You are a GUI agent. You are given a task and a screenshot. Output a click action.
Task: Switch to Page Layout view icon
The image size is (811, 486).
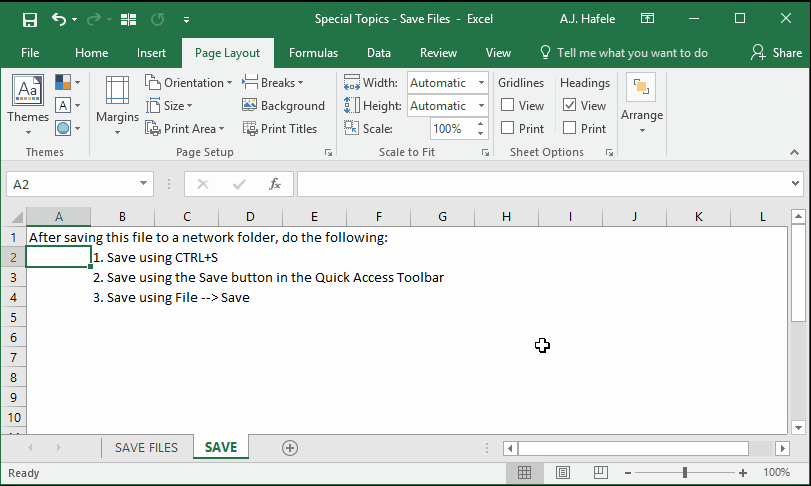(x=563, y=472)
